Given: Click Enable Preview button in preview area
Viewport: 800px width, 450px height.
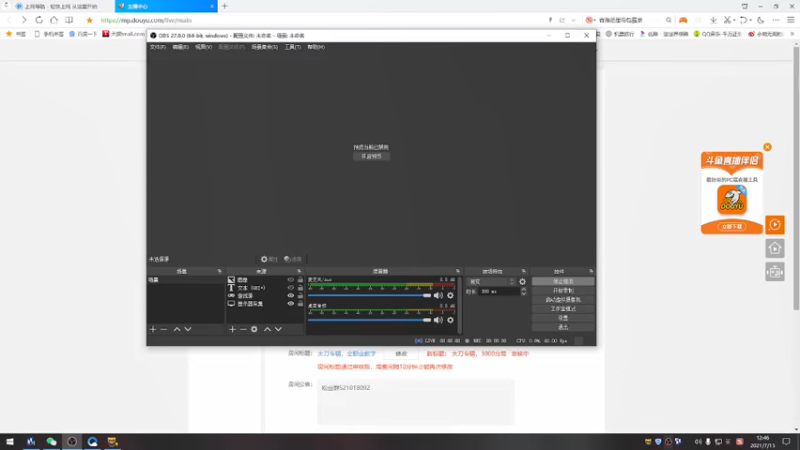Looking at the screenshot, I should (x=371, y=156).
